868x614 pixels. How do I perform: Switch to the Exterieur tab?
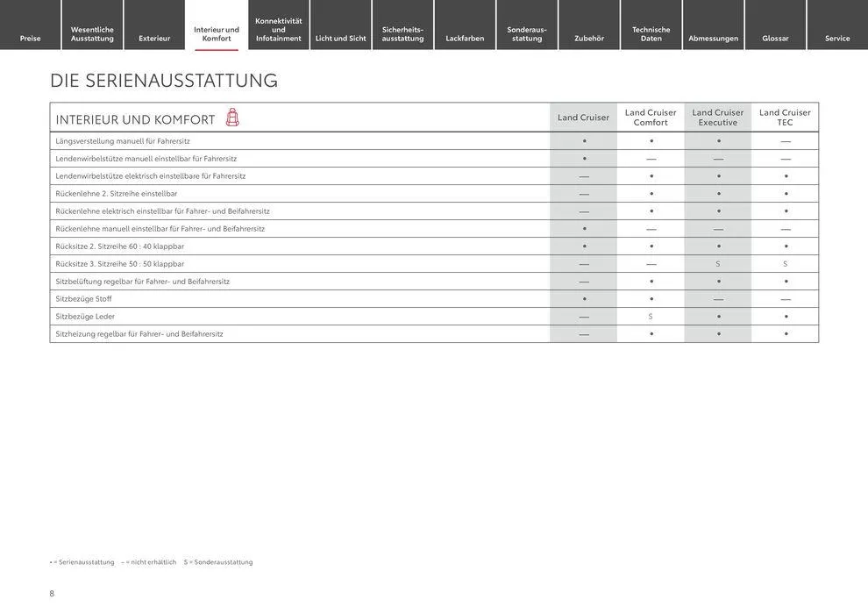pos(154,38)
